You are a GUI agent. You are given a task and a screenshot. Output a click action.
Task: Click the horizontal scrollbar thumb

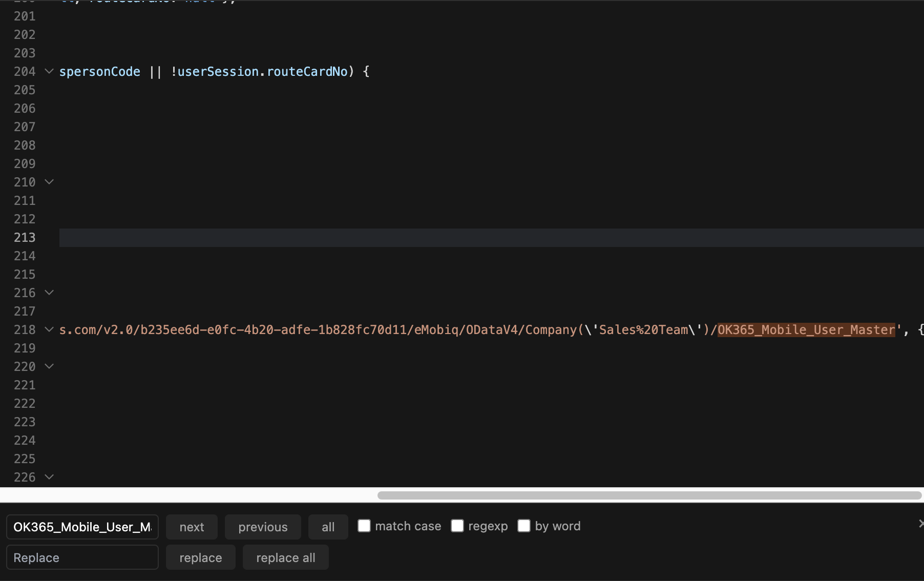tap(649, 495)
